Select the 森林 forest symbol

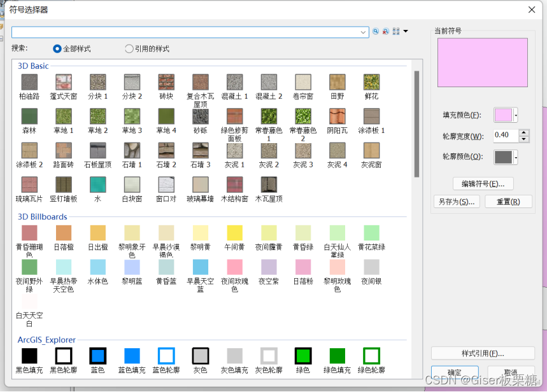[29, 116]
